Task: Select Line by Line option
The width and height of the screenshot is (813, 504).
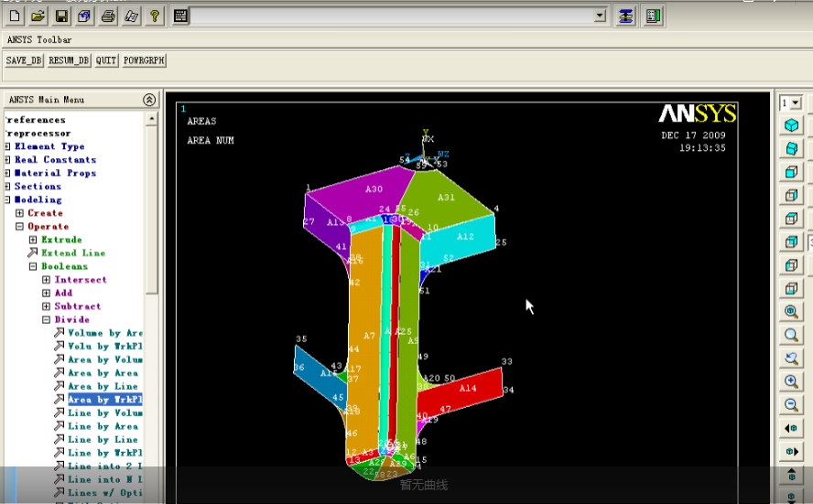Action: click(103, 440)
